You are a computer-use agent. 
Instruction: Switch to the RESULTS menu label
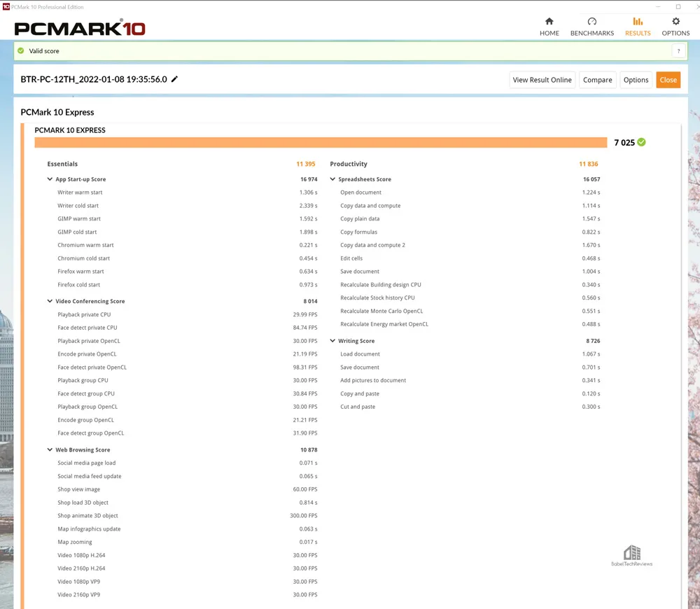pos(638,33)
